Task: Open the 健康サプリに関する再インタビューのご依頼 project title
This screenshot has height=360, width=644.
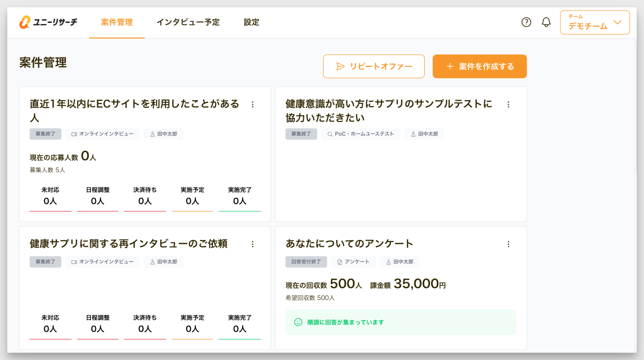Action: 128,244
